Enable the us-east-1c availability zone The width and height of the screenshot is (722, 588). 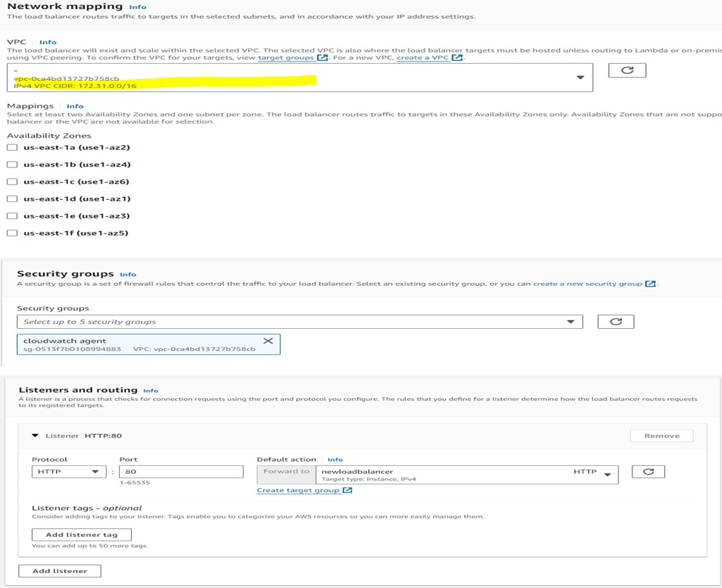click(12, 181)
